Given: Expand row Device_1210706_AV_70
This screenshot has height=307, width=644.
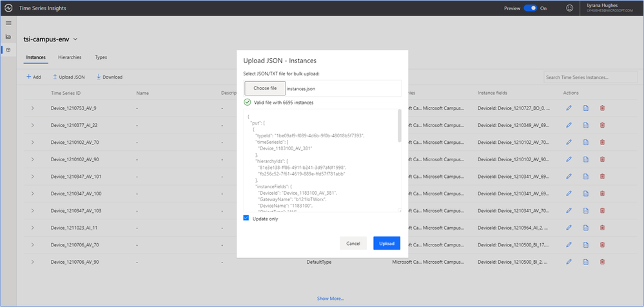Looking at the screenshot, I should point(32,244).
